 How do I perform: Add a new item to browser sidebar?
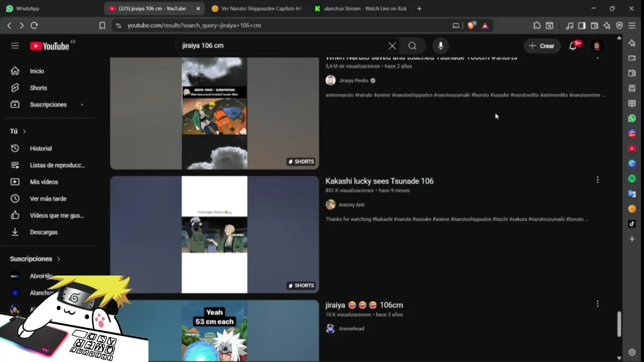click(x=632, y=239)
